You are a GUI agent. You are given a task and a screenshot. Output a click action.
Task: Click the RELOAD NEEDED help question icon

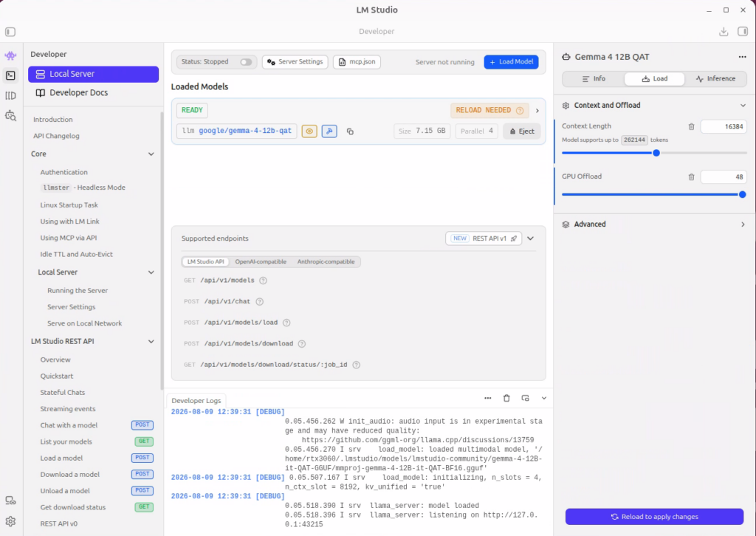(520, 111)
